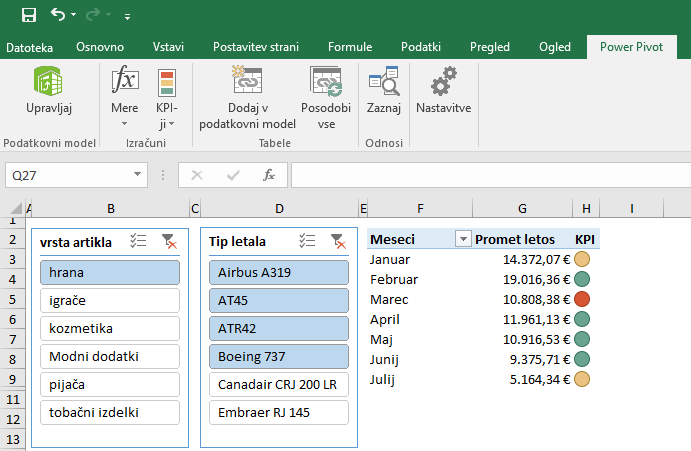The width and height of the screenshot is (691, 451).
Task: Select the Power Pivot tab
Action: (x=632, y=47)
